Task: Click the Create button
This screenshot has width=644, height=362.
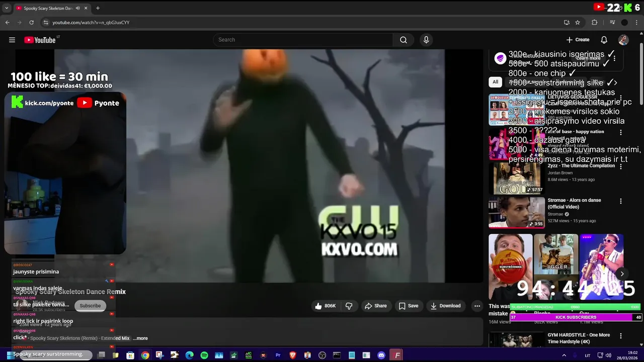Action: pyautogui.click(x=578, y=40)
